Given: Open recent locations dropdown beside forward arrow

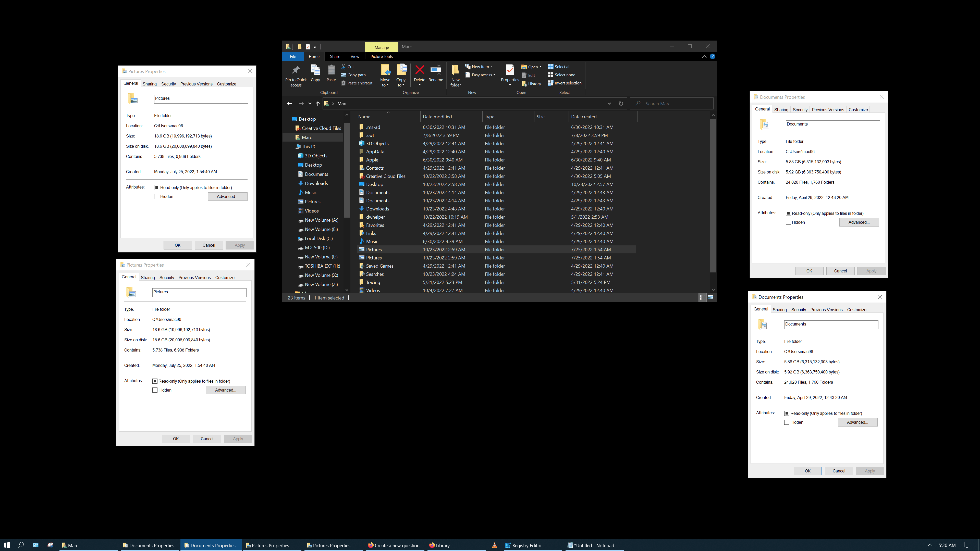Looking at the screenshot, I should [310, 103].
